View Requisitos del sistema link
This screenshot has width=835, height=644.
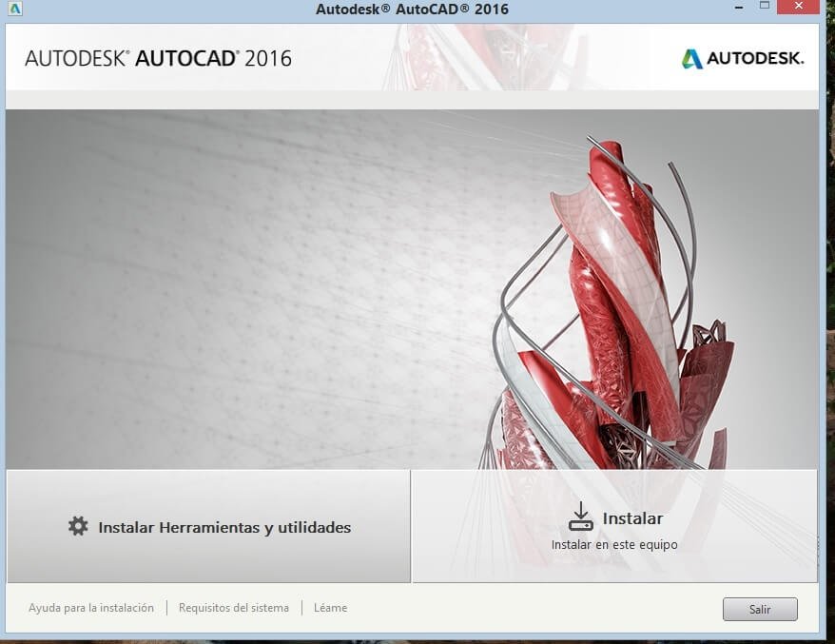coord(234,608)
